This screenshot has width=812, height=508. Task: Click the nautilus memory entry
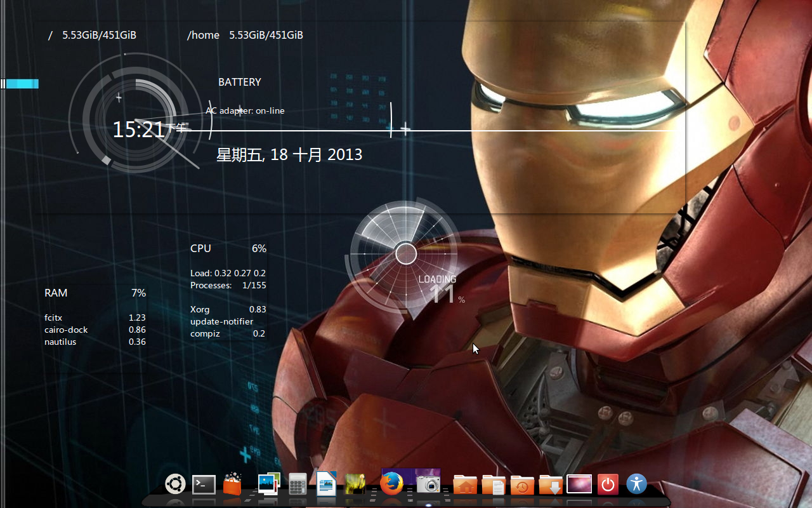[95, 342]
